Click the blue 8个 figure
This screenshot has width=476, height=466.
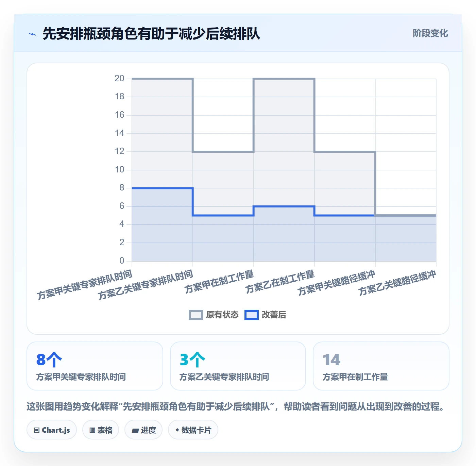tap(49, 360)
